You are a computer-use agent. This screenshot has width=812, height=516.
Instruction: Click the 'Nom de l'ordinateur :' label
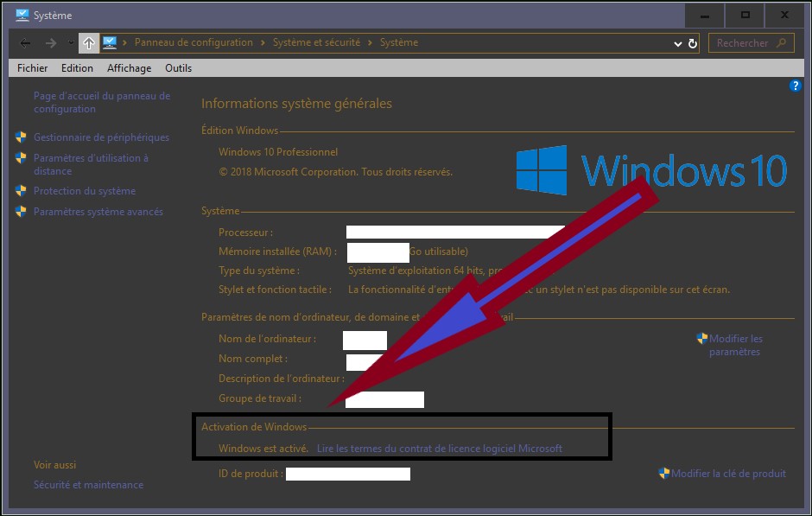point(267,339)
